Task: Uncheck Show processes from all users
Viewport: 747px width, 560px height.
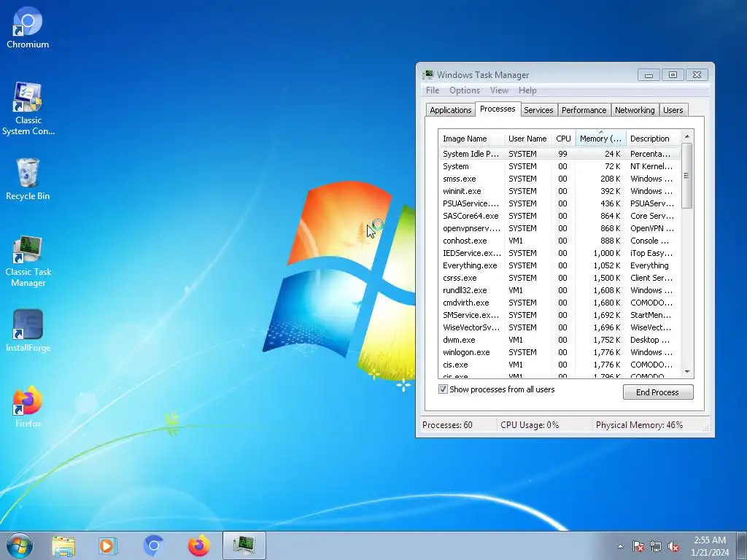Action: tap(443, 389)
